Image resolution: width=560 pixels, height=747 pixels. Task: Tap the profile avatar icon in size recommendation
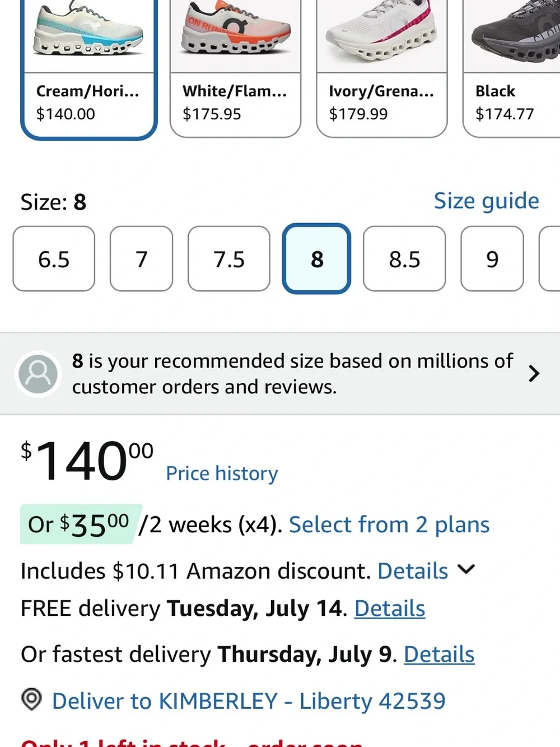coord(38,374)
